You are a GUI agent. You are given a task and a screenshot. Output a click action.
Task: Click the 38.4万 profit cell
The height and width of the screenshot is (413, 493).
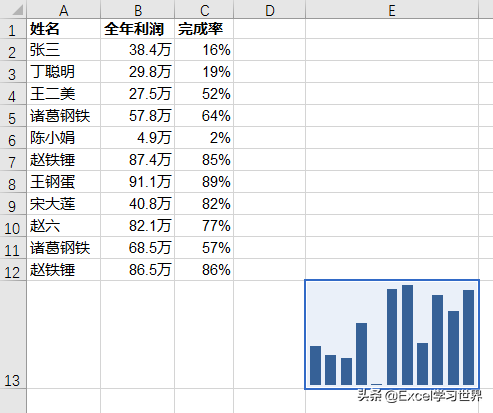pos(137,50)
